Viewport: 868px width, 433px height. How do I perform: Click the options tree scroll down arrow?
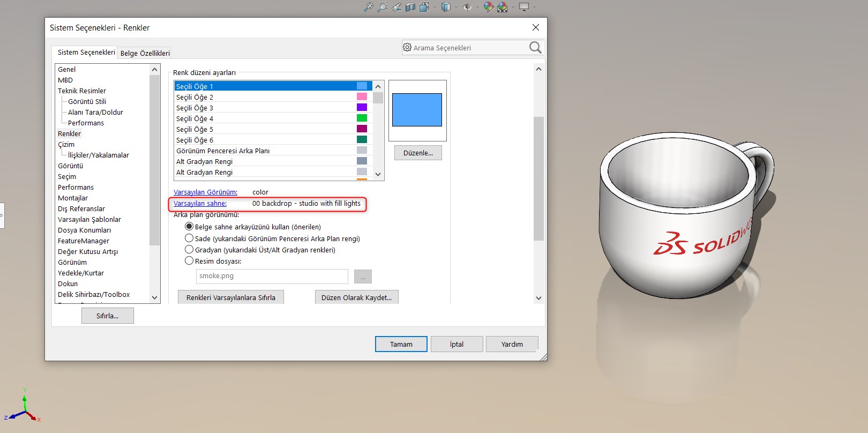(x=155, y=297)
